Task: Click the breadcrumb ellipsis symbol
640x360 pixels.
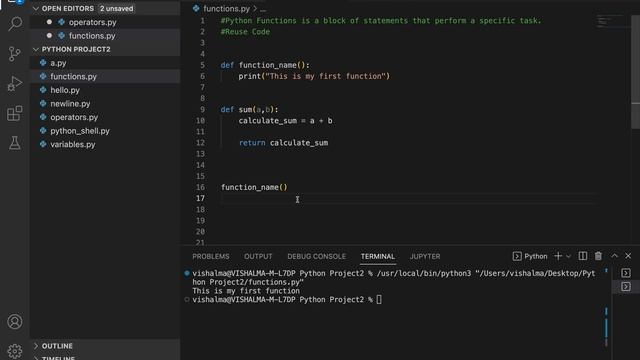Action: (x=263, y=9)
